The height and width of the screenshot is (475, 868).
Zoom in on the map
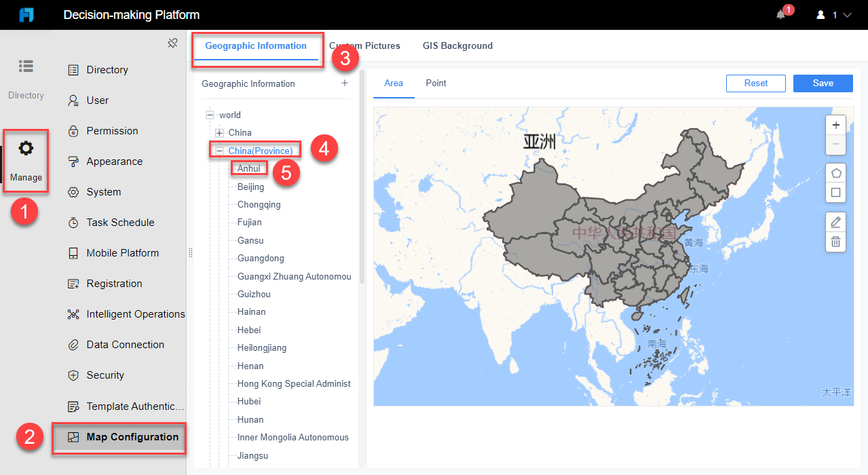pyautogui.click(x=835, y=125)
